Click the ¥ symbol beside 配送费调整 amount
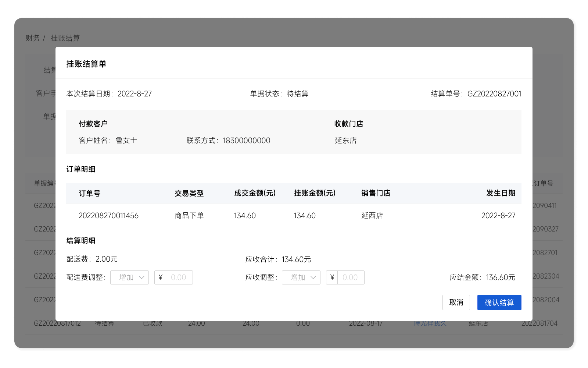The image size is (588, 368). point(160,277)
